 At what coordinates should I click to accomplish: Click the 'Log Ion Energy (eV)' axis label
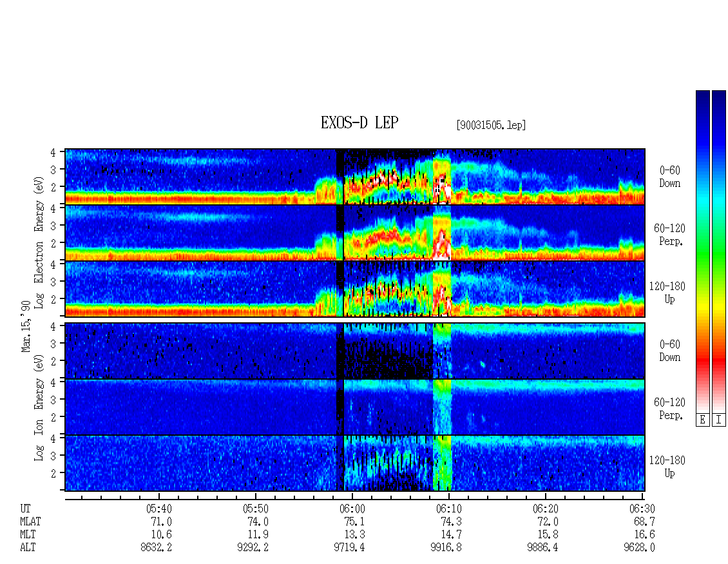[x=39, y=407]
